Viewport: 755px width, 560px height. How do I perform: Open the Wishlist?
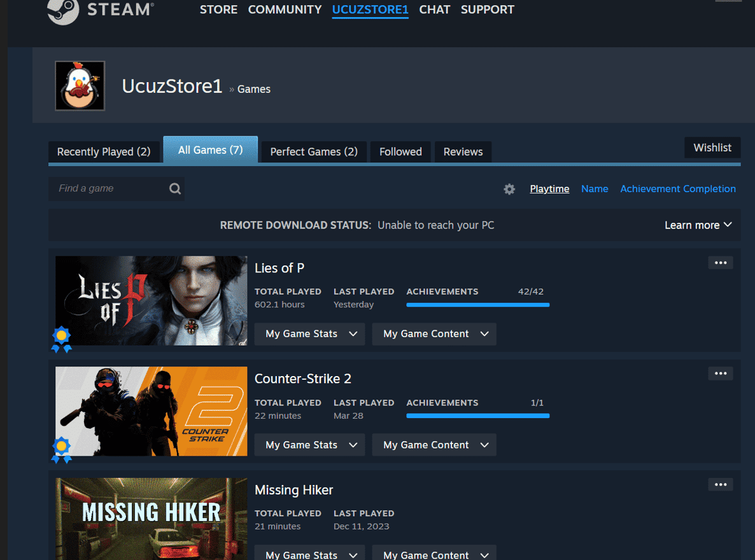pyautogui.click(x=712, y=147)
